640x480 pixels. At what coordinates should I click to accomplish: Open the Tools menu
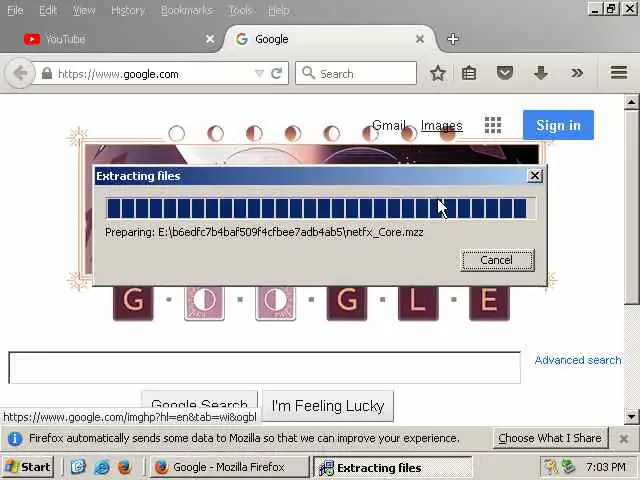240,10
